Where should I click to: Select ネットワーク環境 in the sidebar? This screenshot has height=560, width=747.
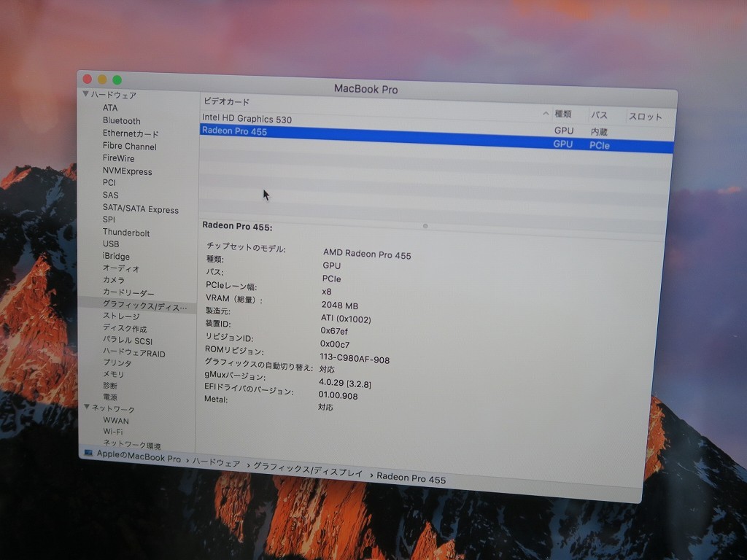132,446
